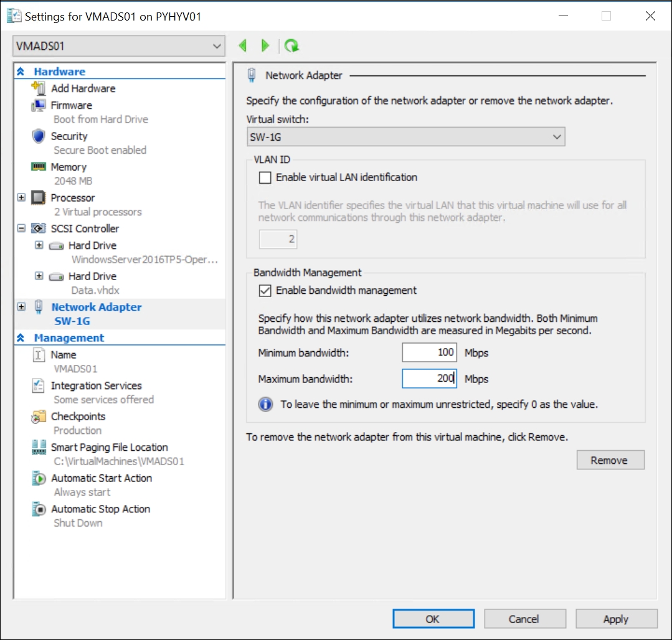Viewport: 672px width, 640px height.
Task: Expand the Network Adapter tree node
Action: (22, 307)
